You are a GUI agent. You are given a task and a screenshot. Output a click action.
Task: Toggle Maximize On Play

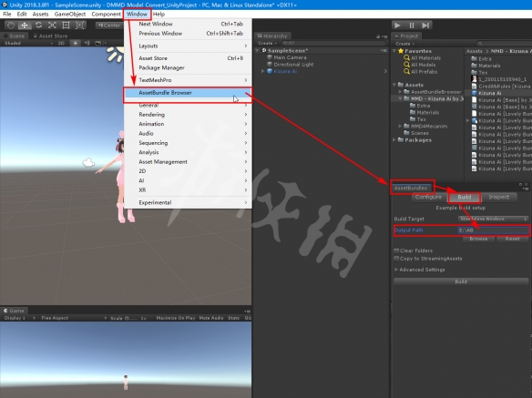[x=176, y=318]
